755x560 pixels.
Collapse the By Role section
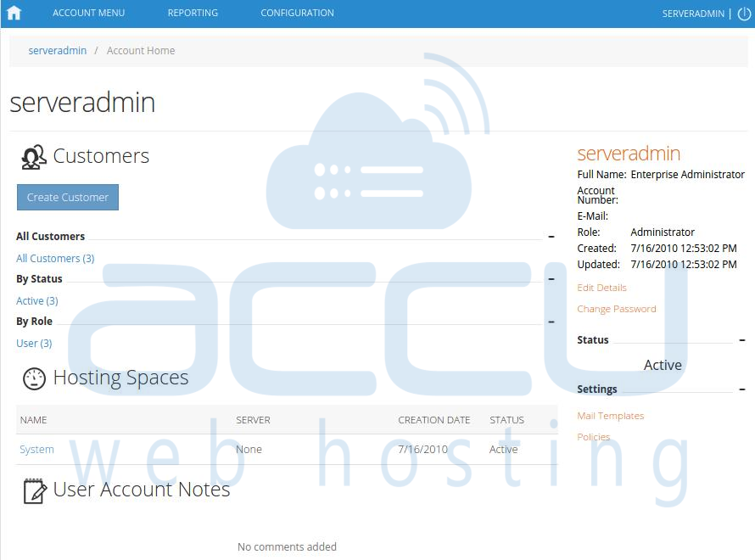coord(551,322)
